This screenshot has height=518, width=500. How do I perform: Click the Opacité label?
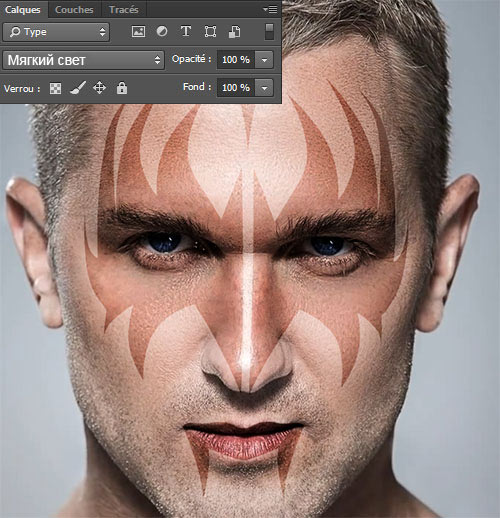(x=191, y=59)
